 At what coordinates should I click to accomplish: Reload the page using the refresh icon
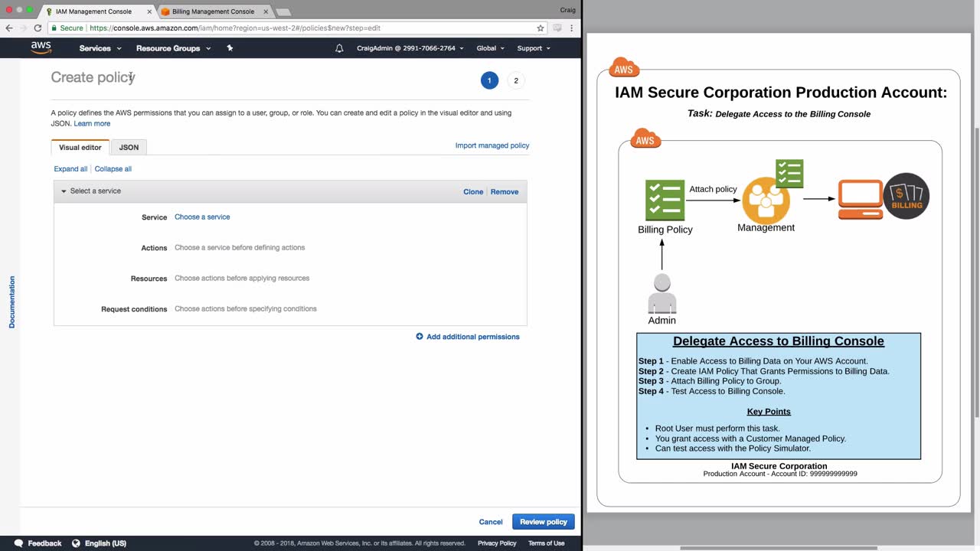coord(38,28)
